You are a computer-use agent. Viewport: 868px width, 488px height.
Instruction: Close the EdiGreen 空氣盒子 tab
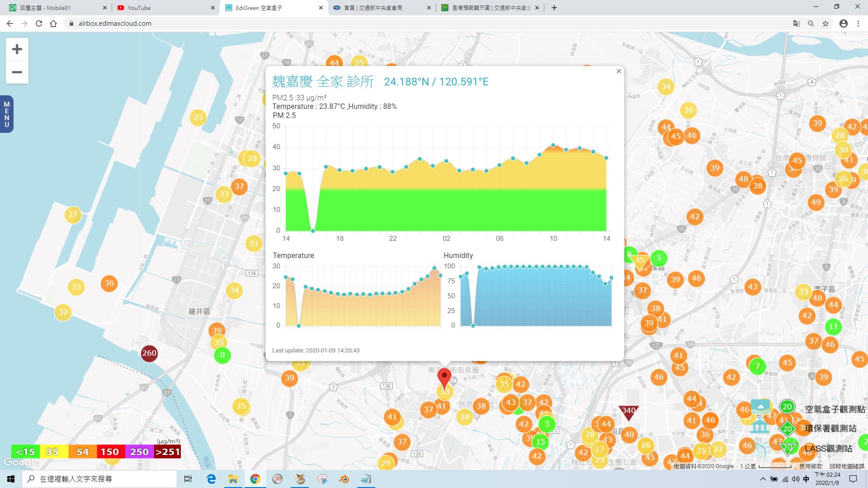(x=321, y=8)
